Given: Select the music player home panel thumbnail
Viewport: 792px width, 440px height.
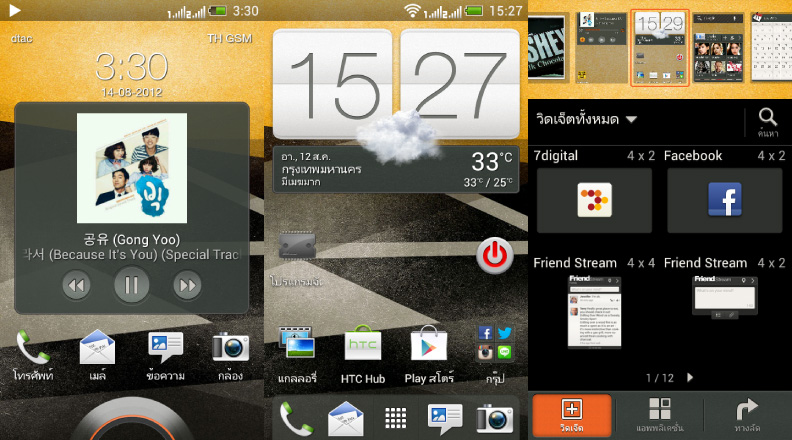Looking at the screenshot, I should pyautogui.click(x=601, y=47).
